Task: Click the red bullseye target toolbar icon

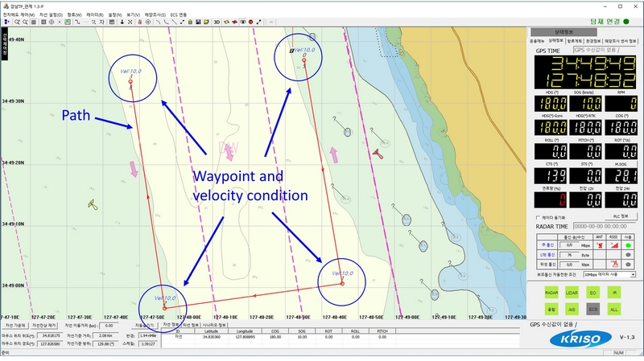Action: point(250,23)
